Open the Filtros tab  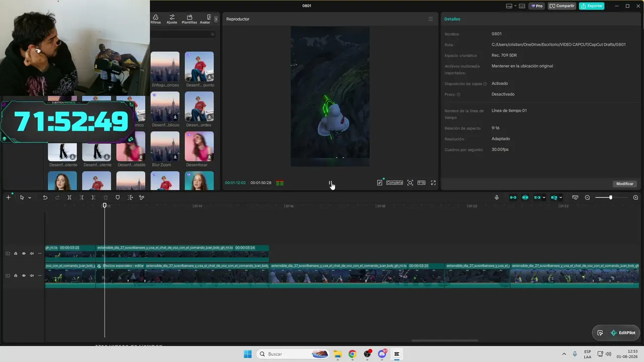155,19
